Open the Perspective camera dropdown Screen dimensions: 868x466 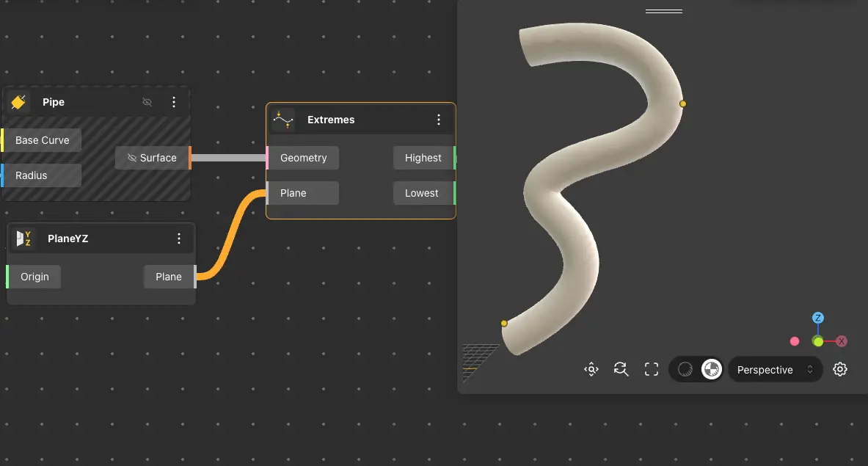click(x=775, y=370)
